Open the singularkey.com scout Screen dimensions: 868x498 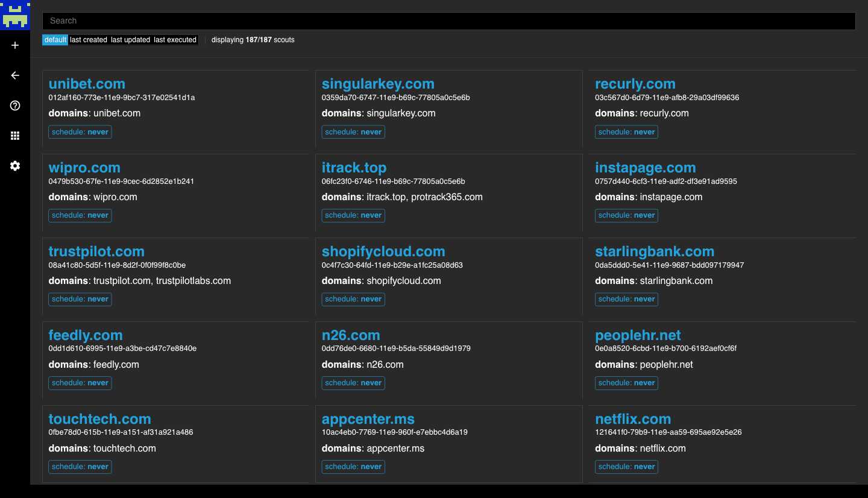coord(378,84)
